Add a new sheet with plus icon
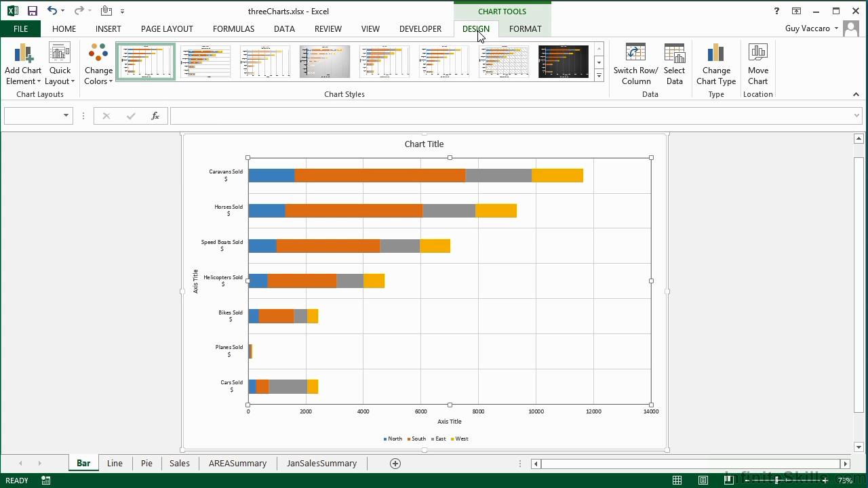 395,464
